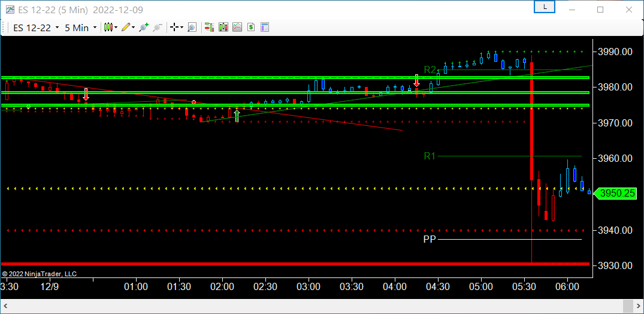Open the Indicators icon
The width and height of the screenshot is (644, 314).
click(x=237, y=28)
